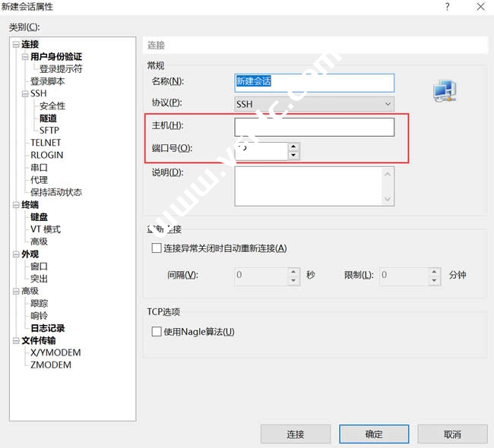This screenshot has width=494, height=448.
Task: Click the 连接 button
Action: (x=296, y=434)
